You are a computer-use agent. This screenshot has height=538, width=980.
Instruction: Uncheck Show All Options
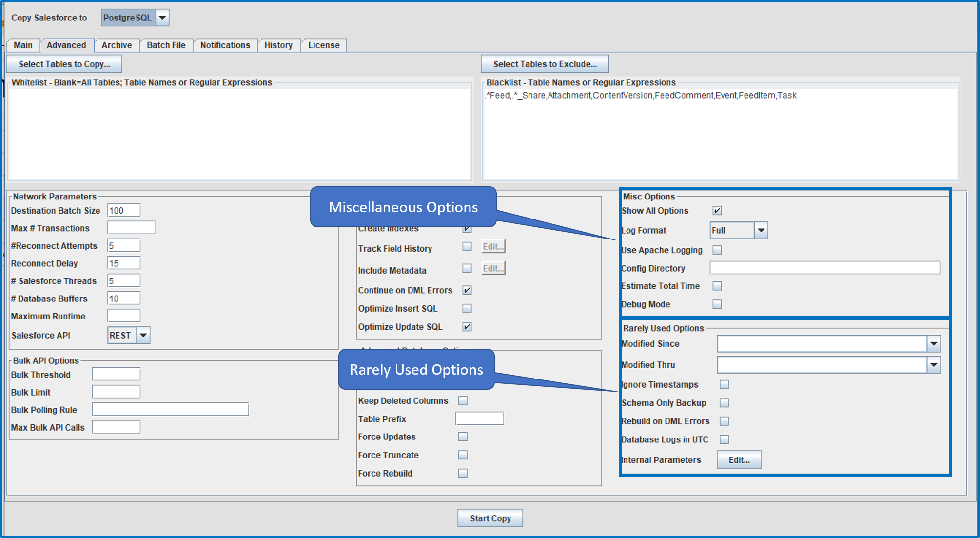coord(717,211)
